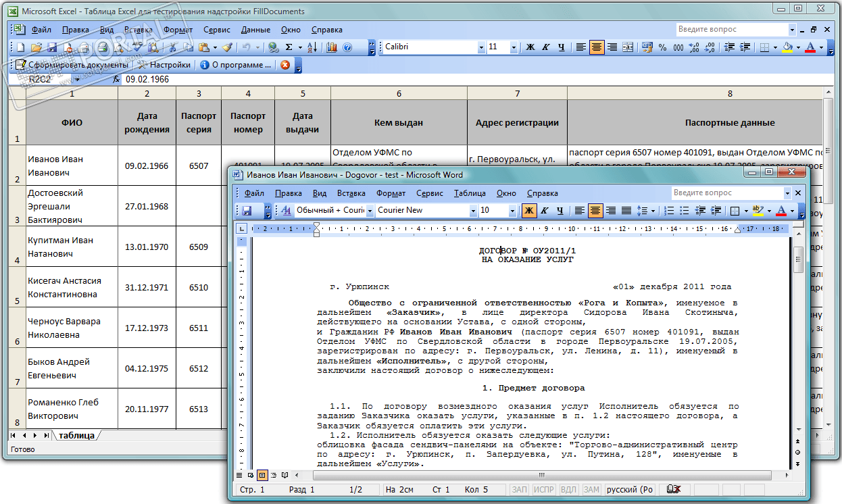Open Print Preview in Excel toolbar
842x504 pixels.
coord(119,47)
